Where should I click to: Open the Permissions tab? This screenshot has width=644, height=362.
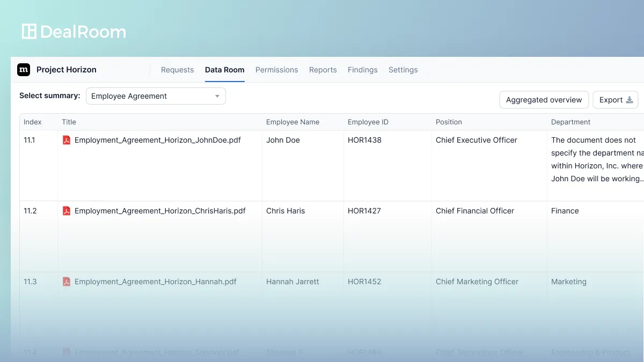point(276,70)
